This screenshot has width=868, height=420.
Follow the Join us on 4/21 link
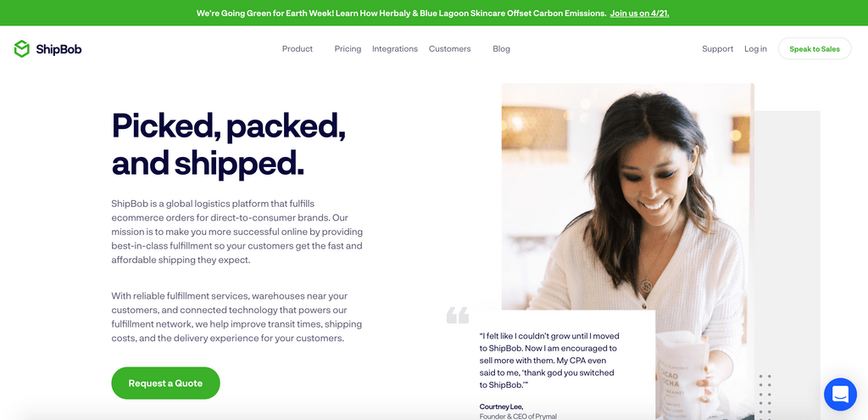639,14
